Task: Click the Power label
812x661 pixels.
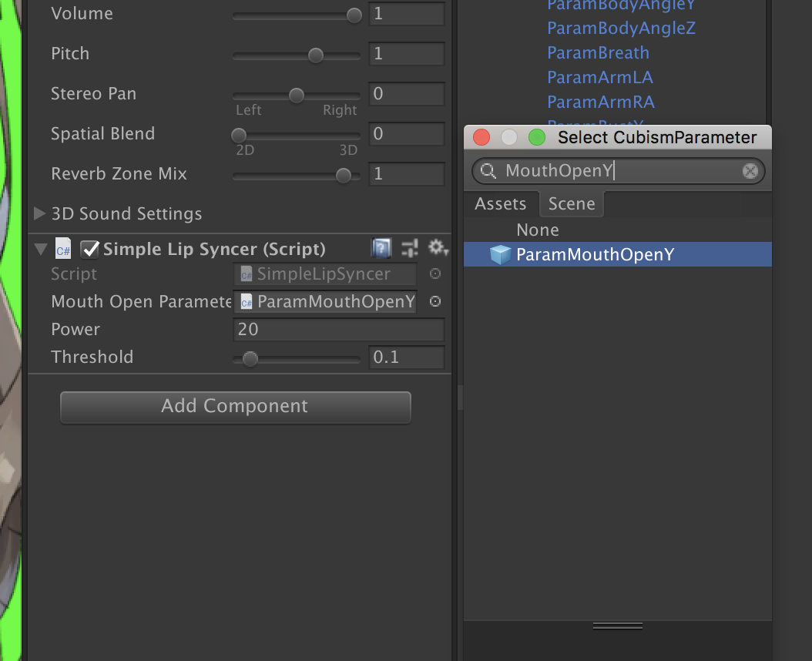Action: click(x=75, y=330)
